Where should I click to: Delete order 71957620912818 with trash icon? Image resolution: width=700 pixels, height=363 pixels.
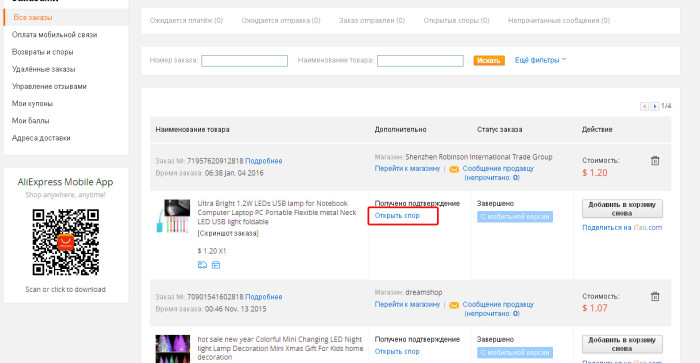(654, 161)
